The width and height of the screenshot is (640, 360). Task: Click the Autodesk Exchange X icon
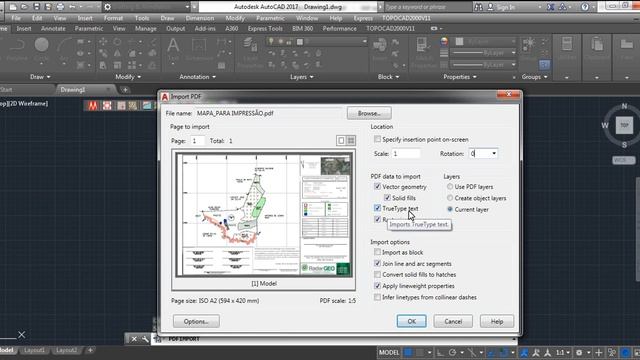click(x=551, y=7)
